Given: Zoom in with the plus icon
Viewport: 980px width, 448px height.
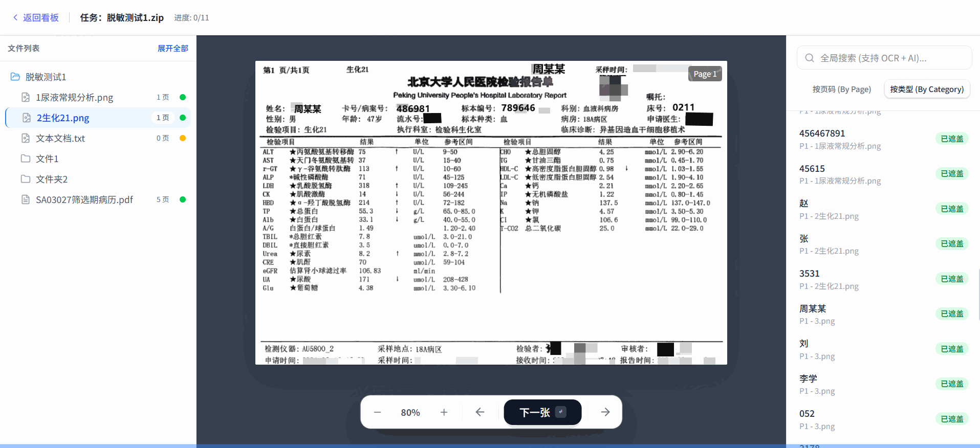Looking at the screenshot, I should click(444, 412).
